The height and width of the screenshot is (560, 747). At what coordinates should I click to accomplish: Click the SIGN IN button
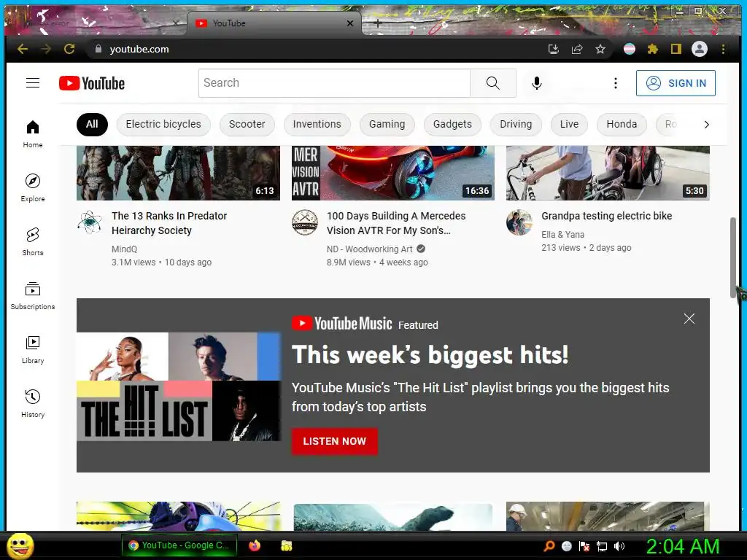point(676,83)
